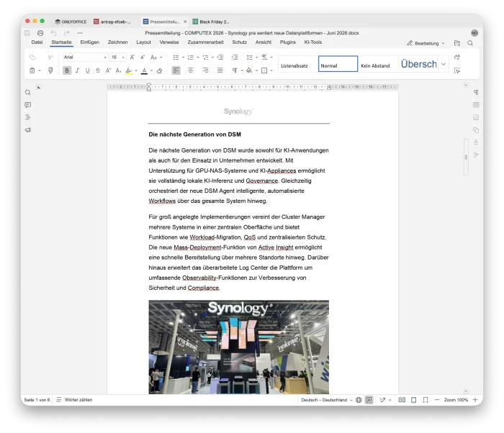The height and width of the screenshot is (433, 504).
Task: Apply the Listenabsatz style
Action: pos(298,63)
